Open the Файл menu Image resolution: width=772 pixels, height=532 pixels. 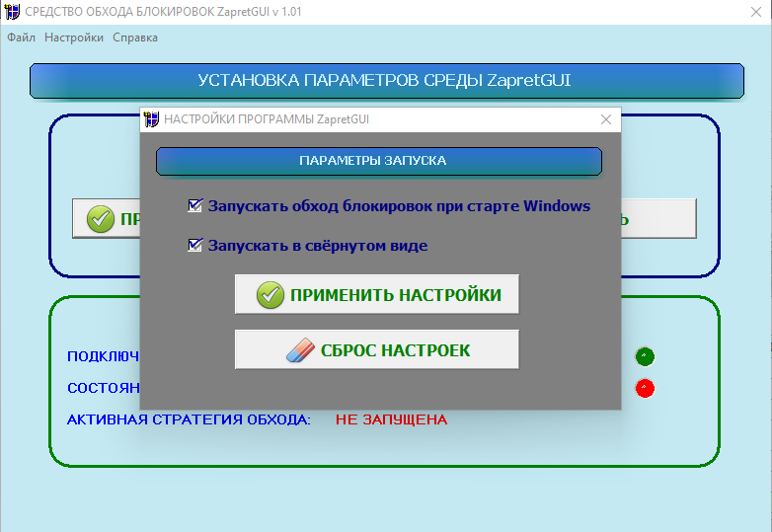pos(21,38)
